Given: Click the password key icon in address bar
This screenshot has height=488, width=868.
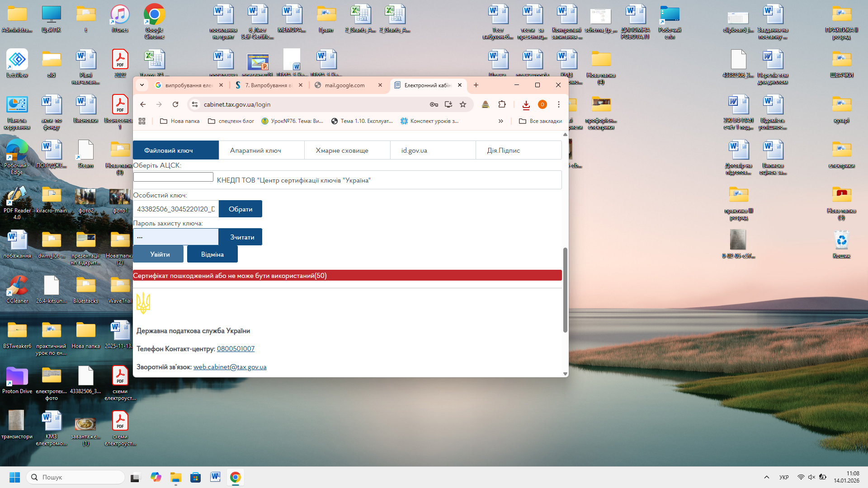Looking at the screenshot, I should (x=434, y=104).
